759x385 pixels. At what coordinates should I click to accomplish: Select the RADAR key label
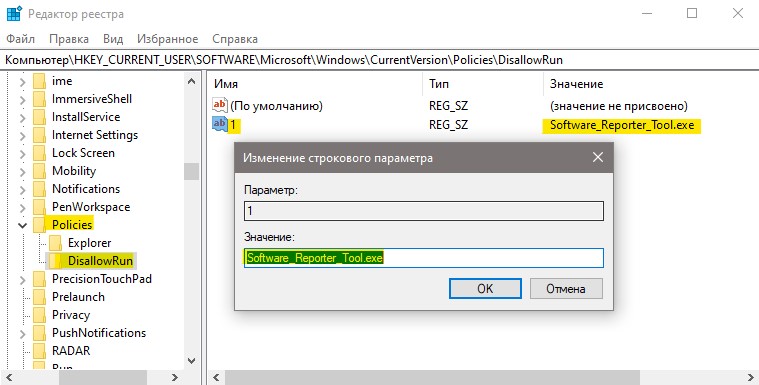(x=71, y=351)
